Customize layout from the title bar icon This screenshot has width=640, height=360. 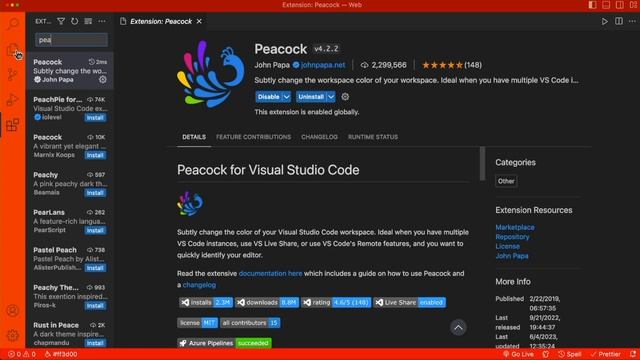click(x=633, y=5)
